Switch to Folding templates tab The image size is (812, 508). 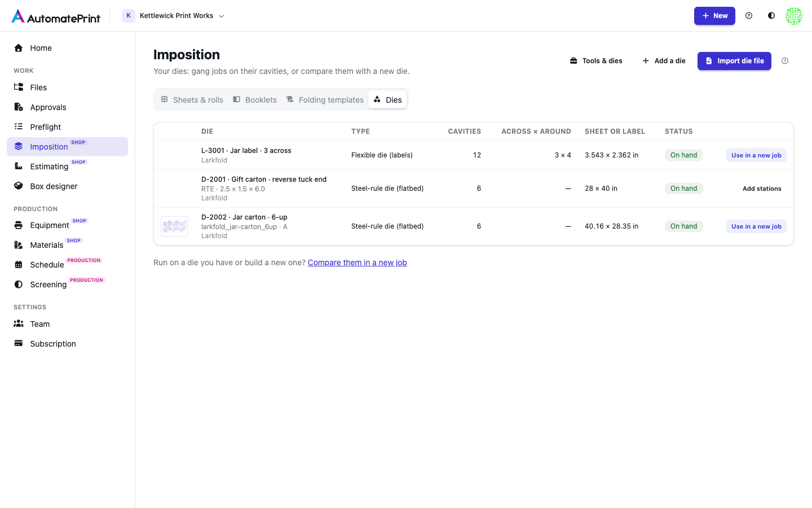(325, 100)
